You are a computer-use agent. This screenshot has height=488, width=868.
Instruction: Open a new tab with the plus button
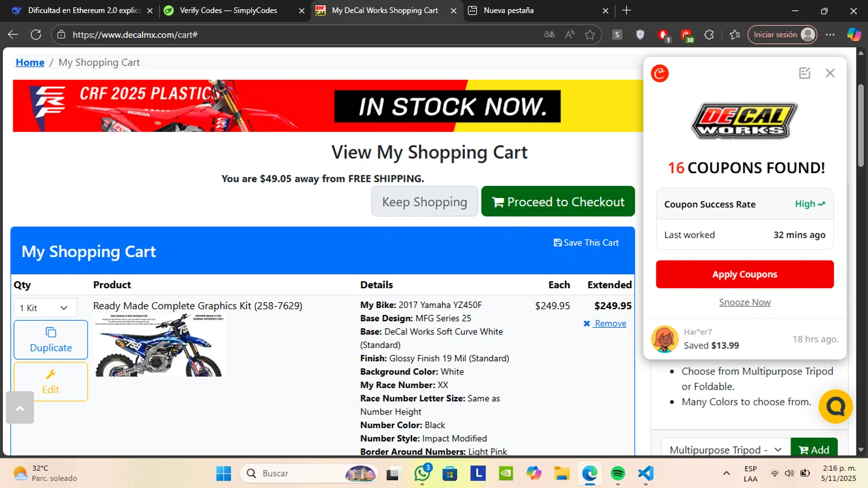(627, 10)
